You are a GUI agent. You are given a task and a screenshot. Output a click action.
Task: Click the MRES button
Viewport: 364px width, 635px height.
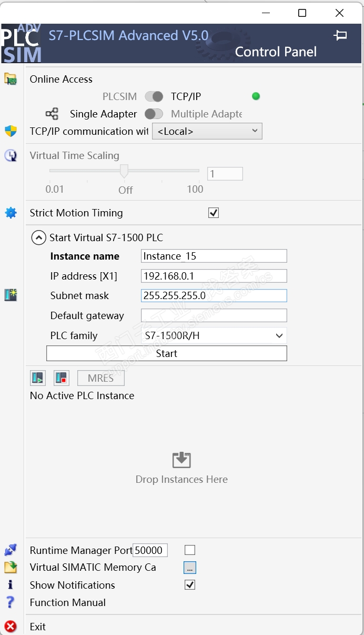pyautogui.click(x=101, y=378)
